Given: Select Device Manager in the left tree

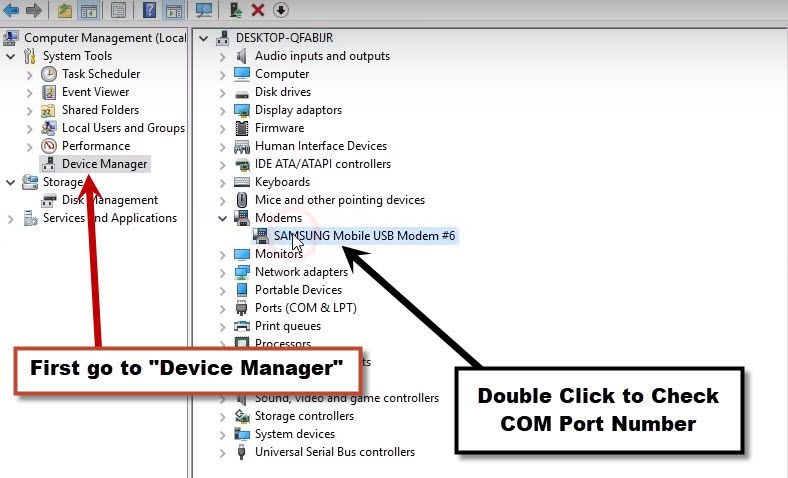Looking at the screenshot, I should [x=105, y=164].
